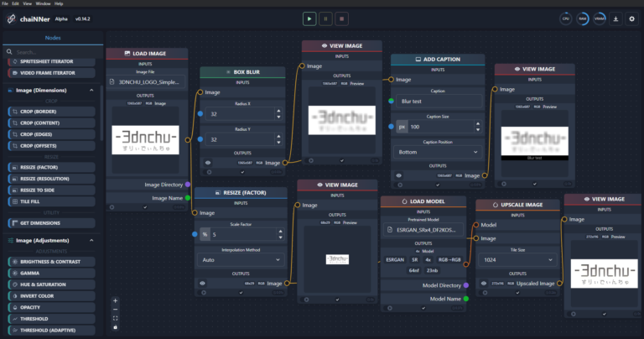This screenshot has height=339, width=644.
Task: Click the Load Image preview thumbnail
Action: pyautogui.click(x=145, y=139)
